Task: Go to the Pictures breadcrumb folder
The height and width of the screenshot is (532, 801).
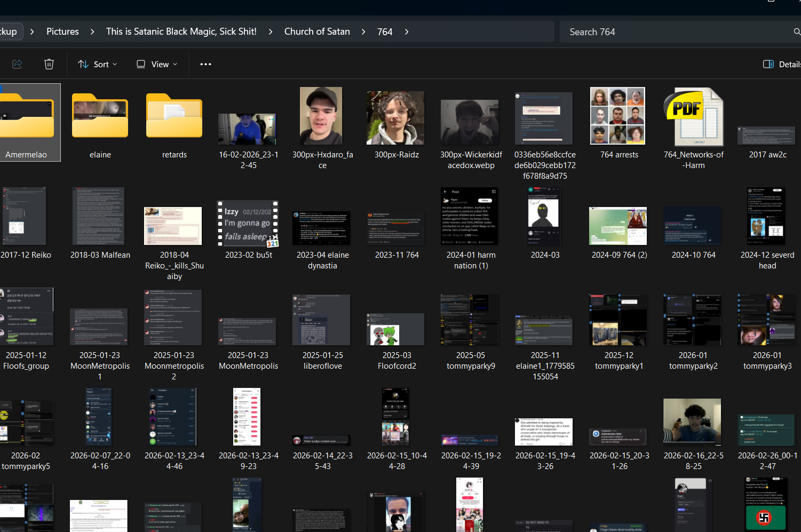Action: click(62, 31)
